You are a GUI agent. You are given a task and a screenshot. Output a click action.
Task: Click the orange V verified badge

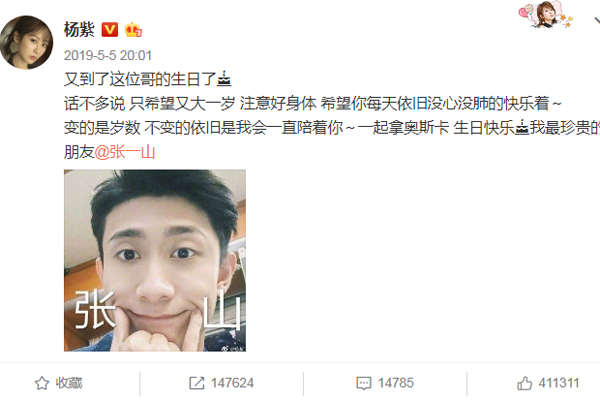(x=109, y=29)
